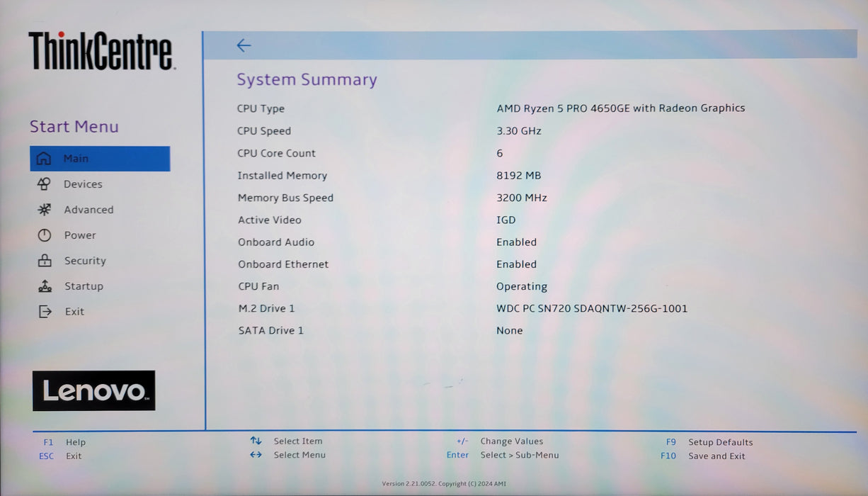
Task: Click the Lenovo logo
Action: click(x=93, y=390)
